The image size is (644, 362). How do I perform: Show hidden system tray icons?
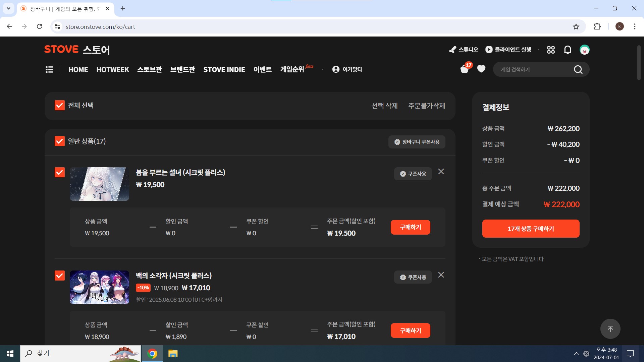click(576, 354)
